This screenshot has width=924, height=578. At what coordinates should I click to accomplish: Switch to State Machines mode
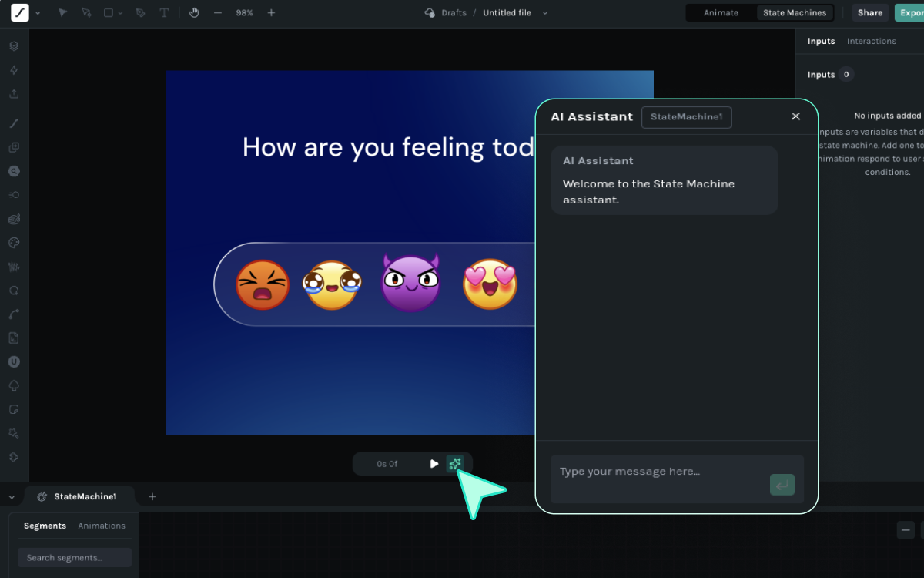click(x=795, y=13)
